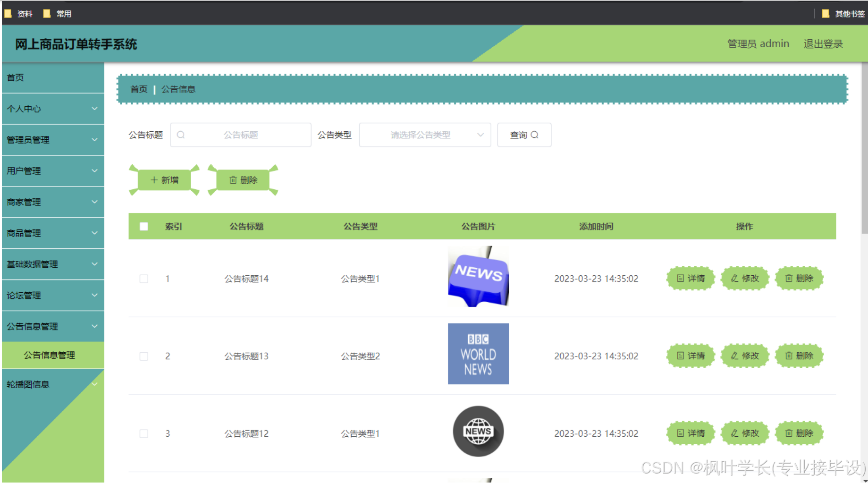Go to 首页 in sidebar
Image resolution: width=868 pixels, height=483 pixels.
pyautogui.click(x=53, y=77)
